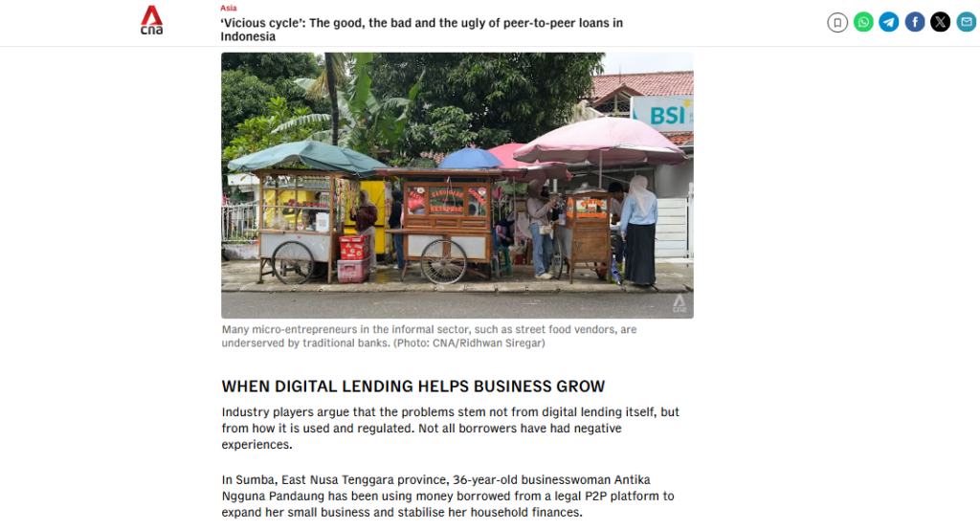
Task: Click the large pink umbrella in photo
Action: pos(600,142)
